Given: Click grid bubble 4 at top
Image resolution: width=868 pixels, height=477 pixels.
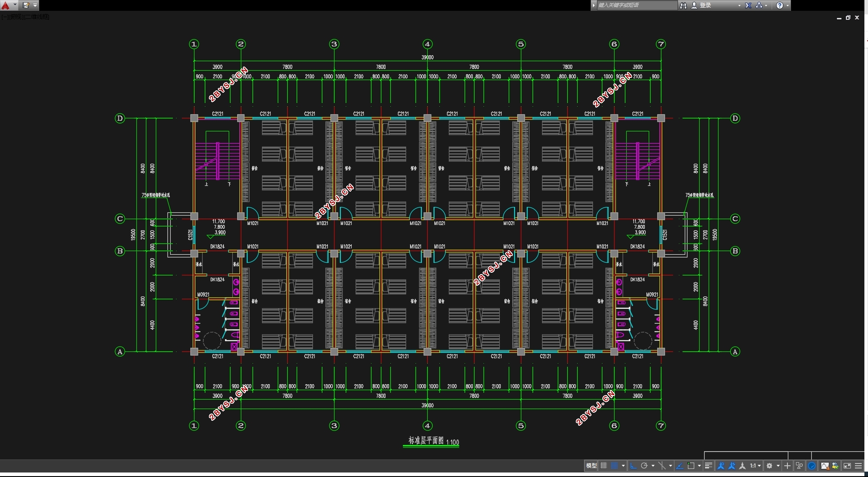Looking at the screenshot, I should point(427,44).
